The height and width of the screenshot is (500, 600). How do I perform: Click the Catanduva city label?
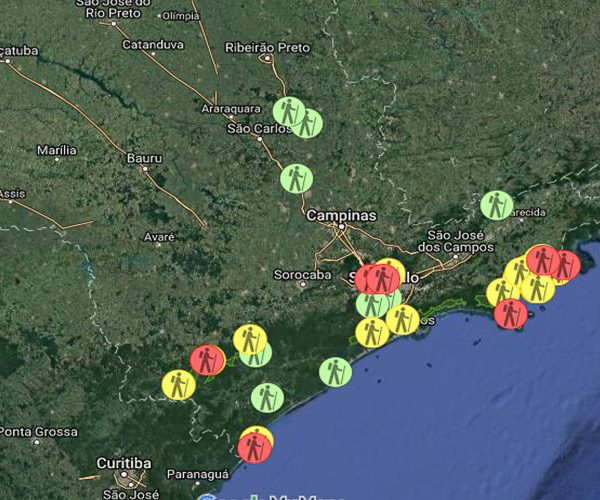[x=154, y=44]
